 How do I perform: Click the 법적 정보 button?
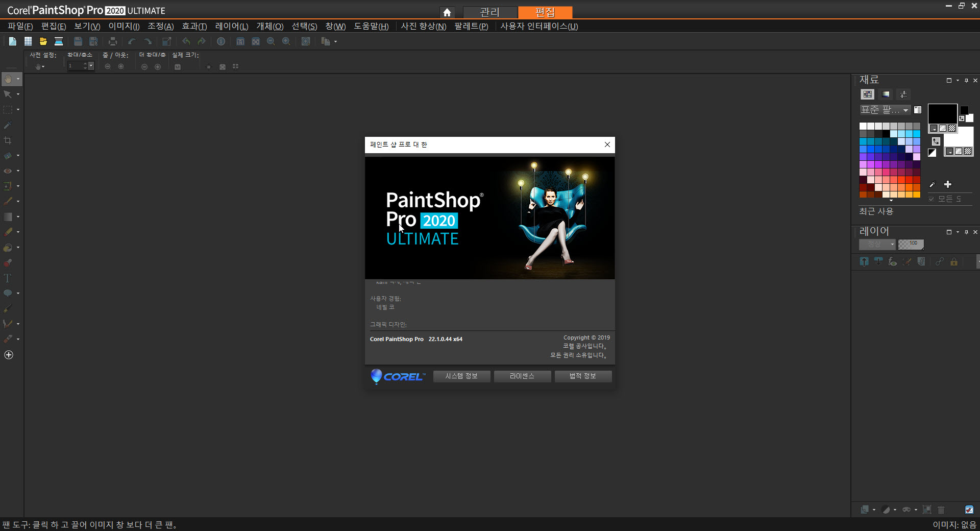pos(583,376)
